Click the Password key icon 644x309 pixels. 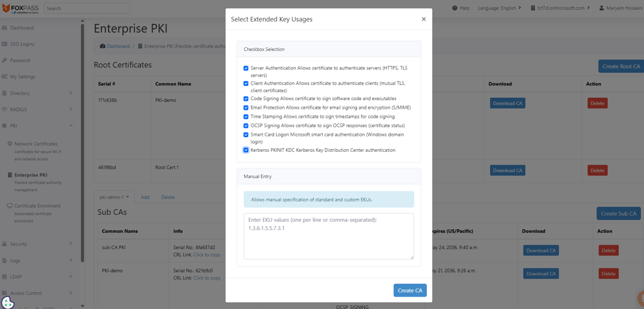click(x=4, y=60)
